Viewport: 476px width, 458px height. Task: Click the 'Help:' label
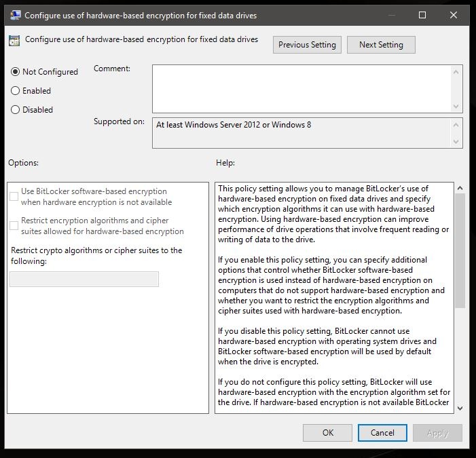pyautogui.click(x=225, y=163)
